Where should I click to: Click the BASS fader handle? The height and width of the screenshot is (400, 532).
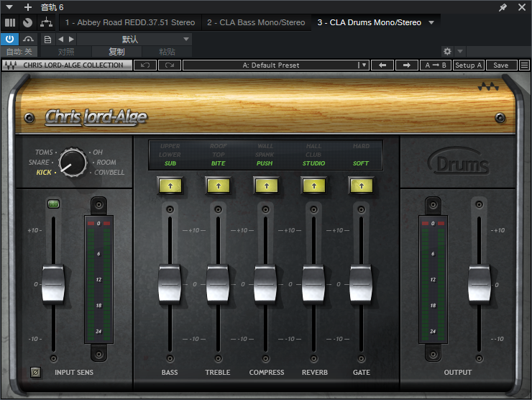point(170,284)
